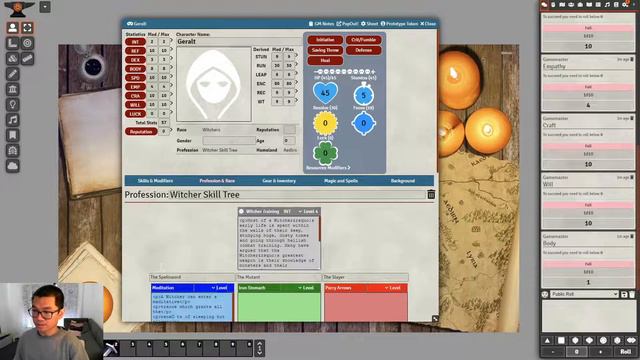640x360 pixels.
Task: Switch to Gear & Inventory tab
Action: pos(279,180)
